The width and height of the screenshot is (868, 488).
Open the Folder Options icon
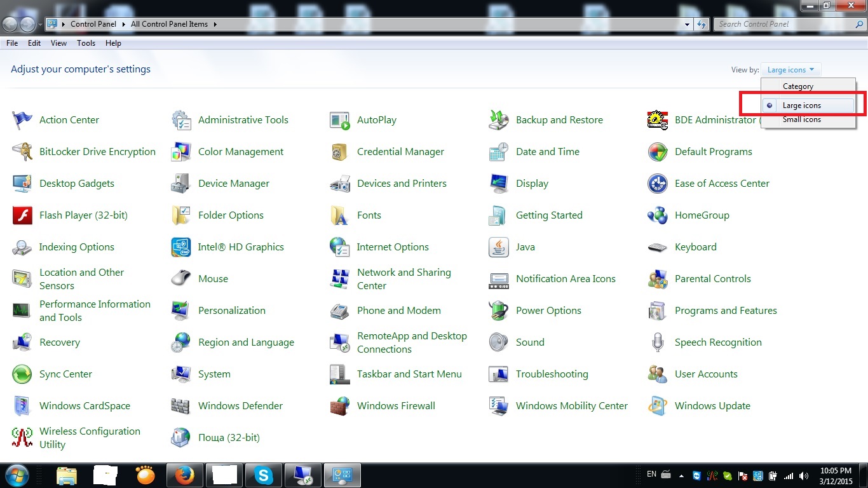(x=181, y=215)
